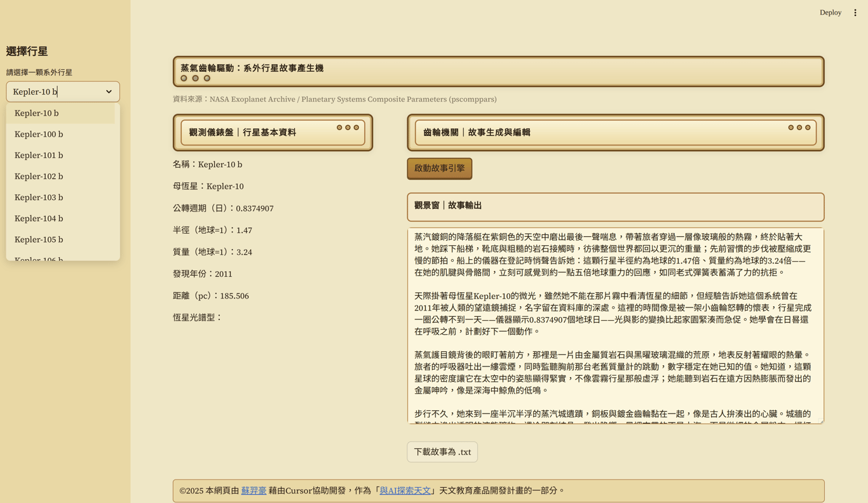
Task: Open the 與AI探索天文 link
Action: 405,490
